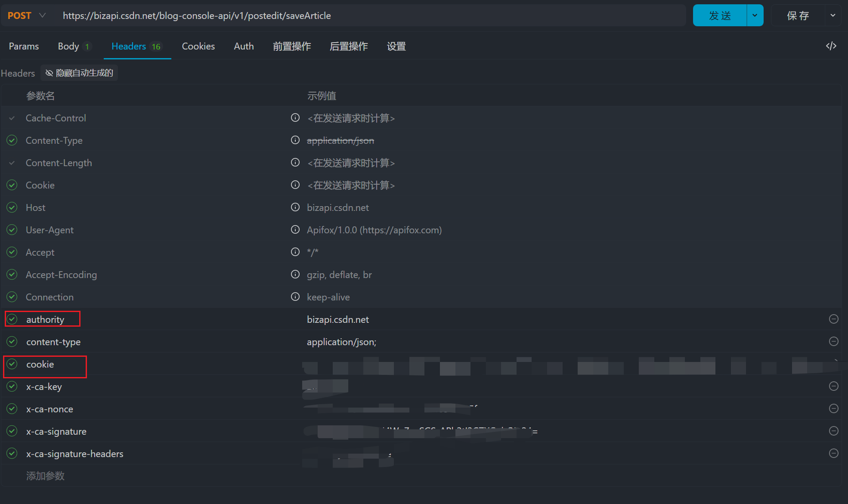Viewport: 848px width, 504px height.
Task: Disable the Content-Type header checkbox
Action: [12, 140]
